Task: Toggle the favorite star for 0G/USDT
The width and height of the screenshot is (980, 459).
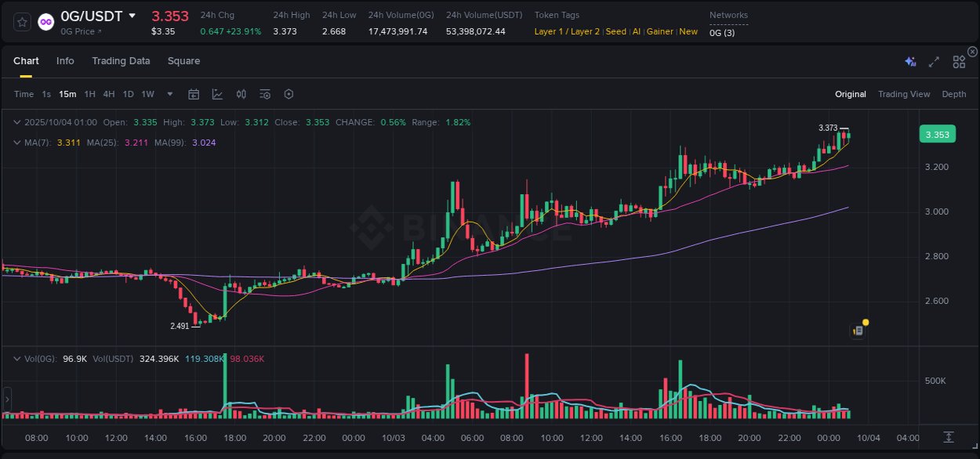Action: tap(21, 21)
